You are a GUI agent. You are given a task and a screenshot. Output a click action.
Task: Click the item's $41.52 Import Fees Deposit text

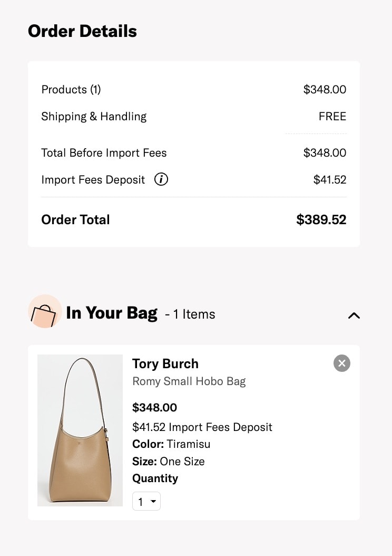202,427
